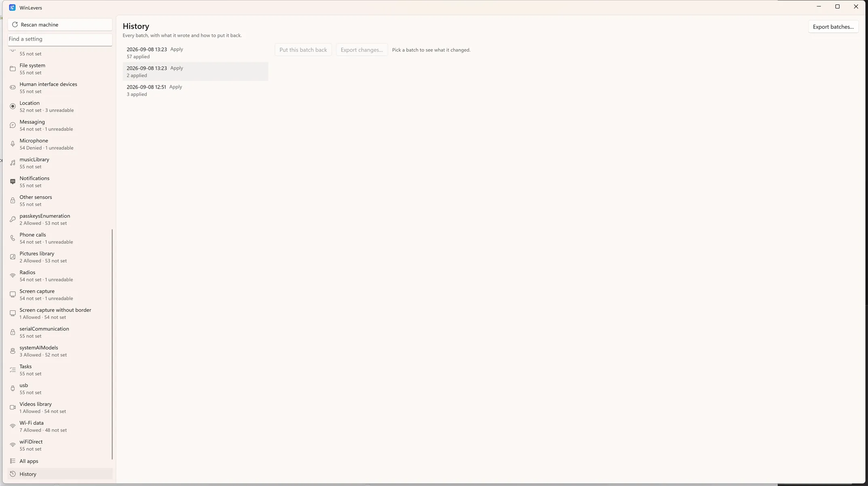Click the All apps list icon

point(13,461)
